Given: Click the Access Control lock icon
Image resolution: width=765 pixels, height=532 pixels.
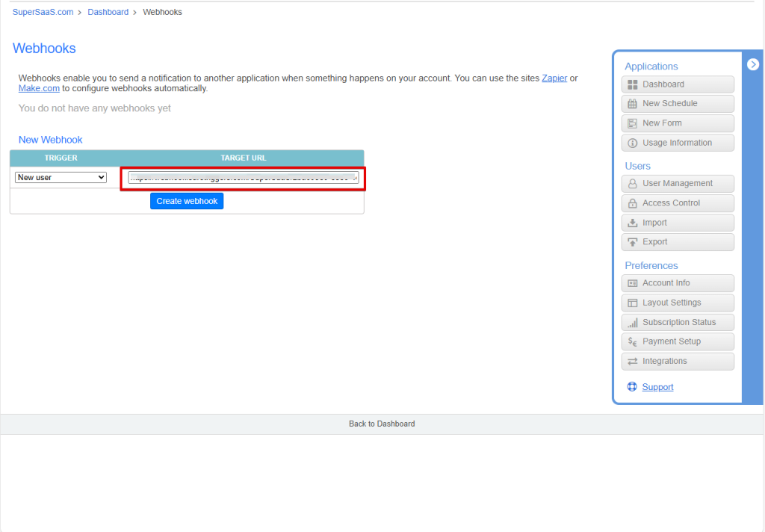Looking at the screenshot, I should point(632,203).
